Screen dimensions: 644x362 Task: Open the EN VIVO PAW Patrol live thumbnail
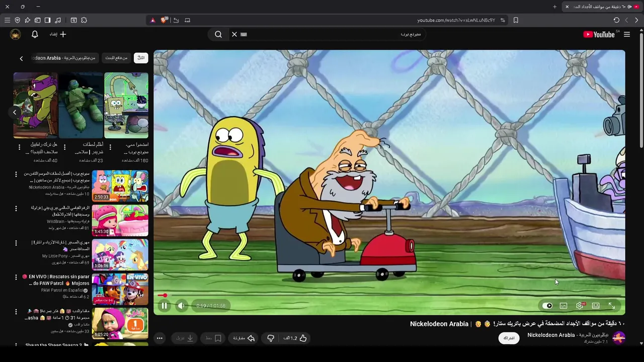coord(120,289)
